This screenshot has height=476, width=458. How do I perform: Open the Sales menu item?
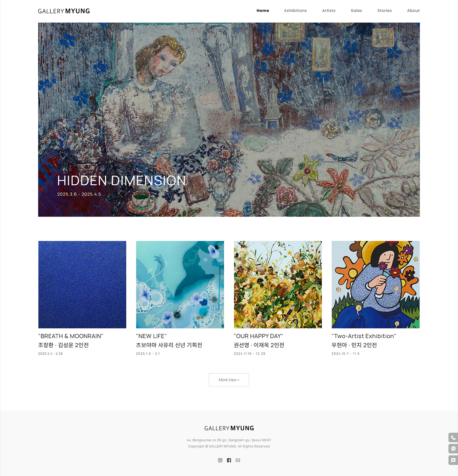tap(356, 11)
